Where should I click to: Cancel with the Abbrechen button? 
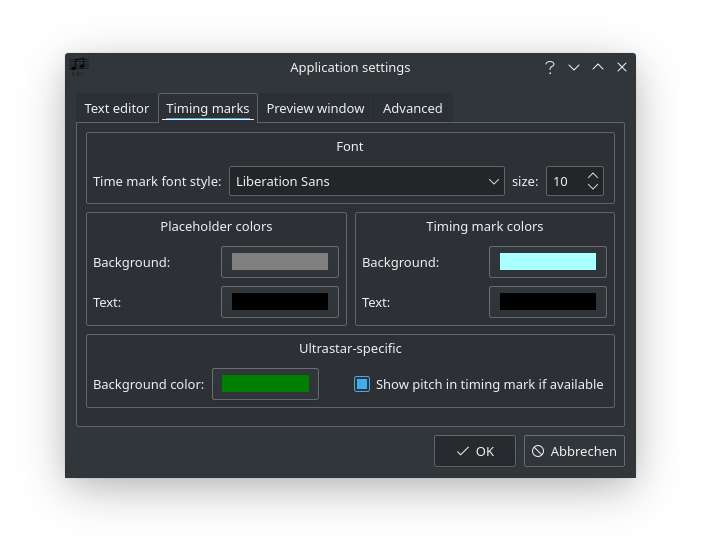point(574,451)
